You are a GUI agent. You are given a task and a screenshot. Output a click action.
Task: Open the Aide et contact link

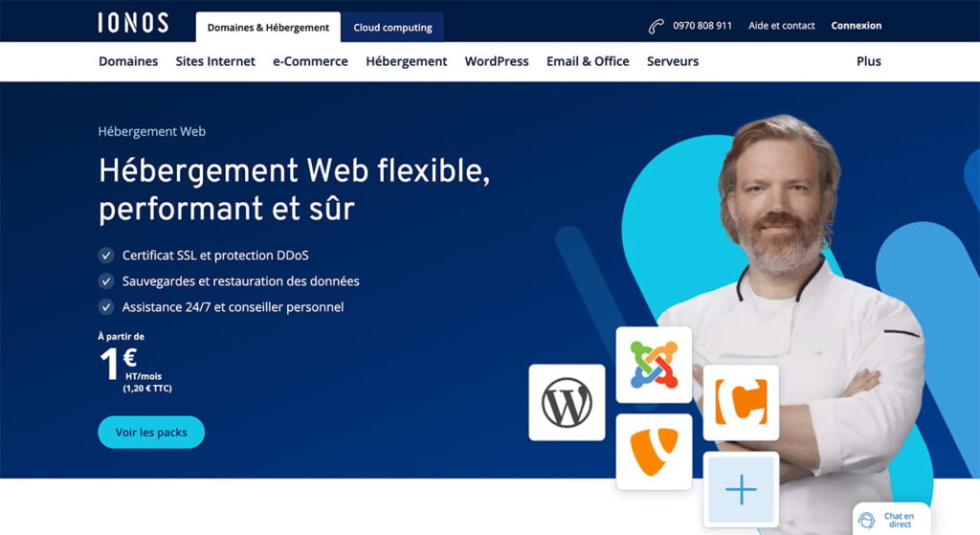tap(781, 26)
